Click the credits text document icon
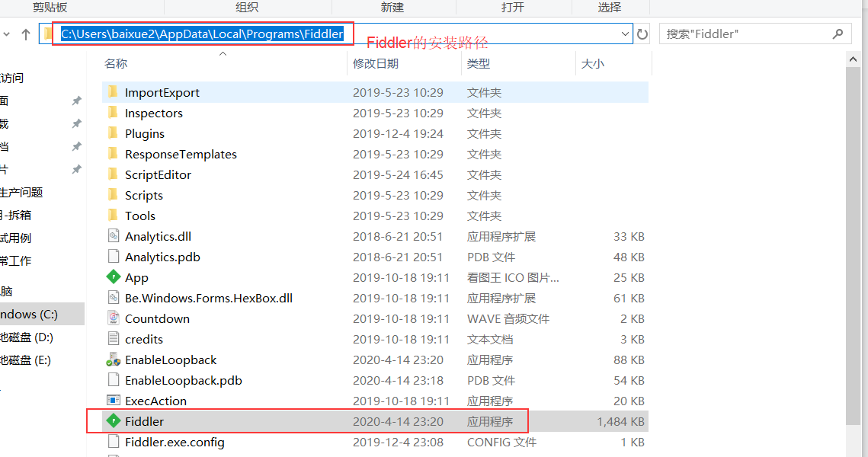 click(114, 339)
